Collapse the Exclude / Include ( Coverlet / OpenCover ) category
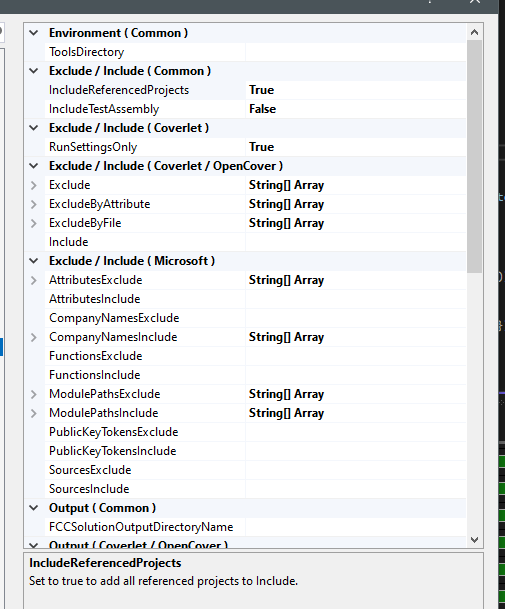The image size is (505, 609). tap(34, 166)
